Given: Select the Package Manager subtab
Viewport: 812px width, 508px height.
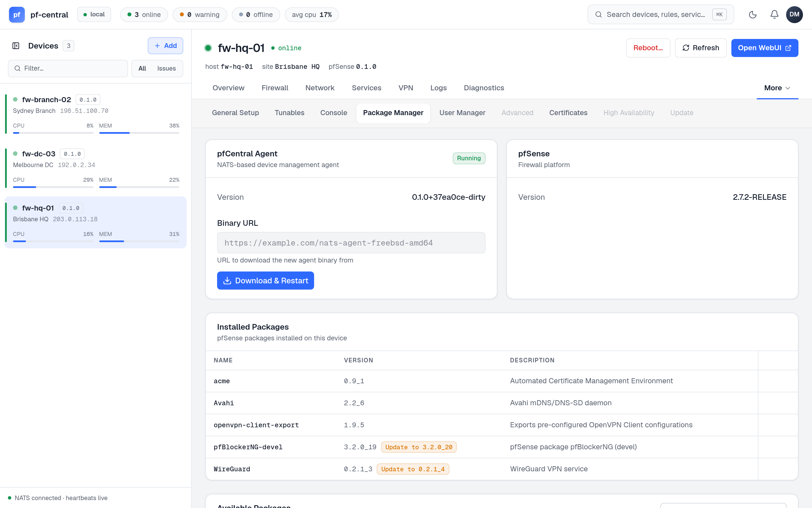Looking at the screenshot, I should pyautogui.click(x=393, y=113).
